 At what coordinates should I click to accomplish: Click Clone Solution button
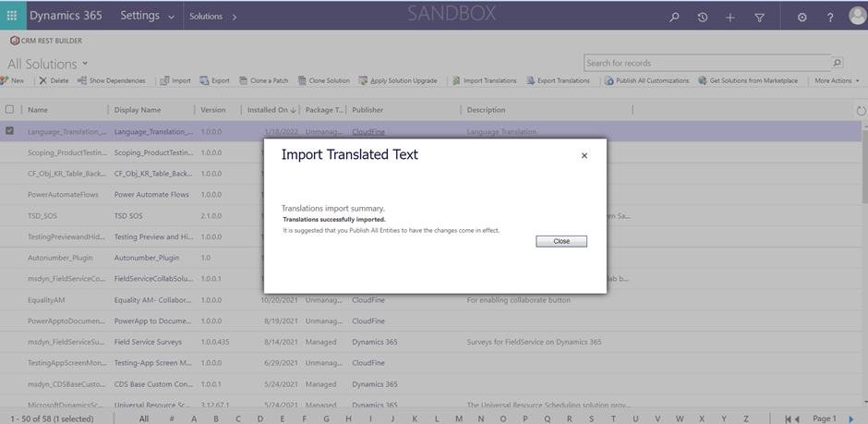[x=324, y=80]
